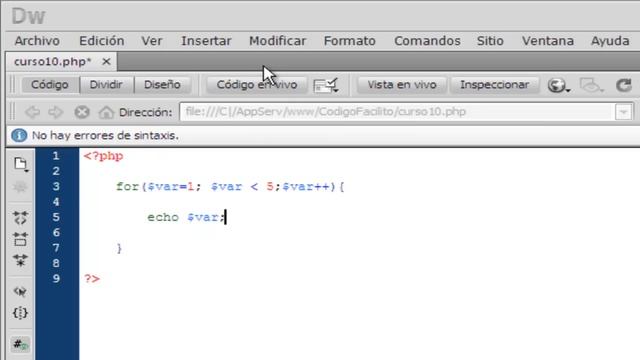
Task: Open the Ayuda menu
Action: [610, 41]
